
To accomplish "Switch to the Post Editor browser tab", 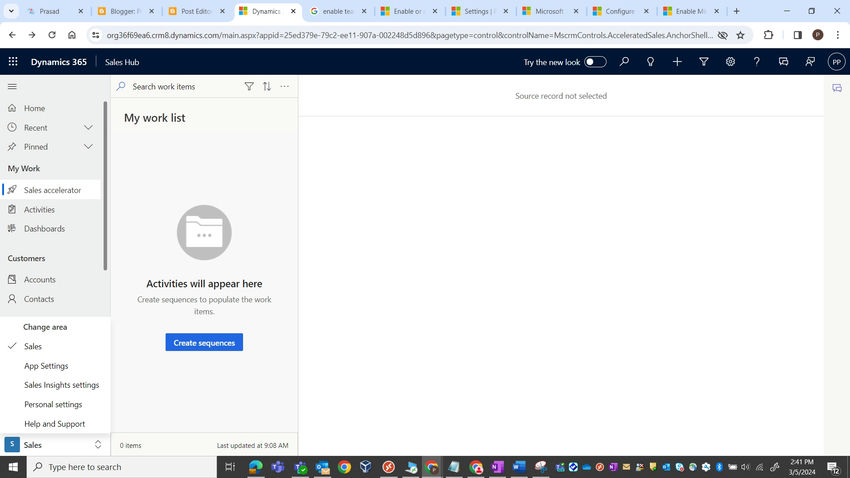I will (196, 11).
